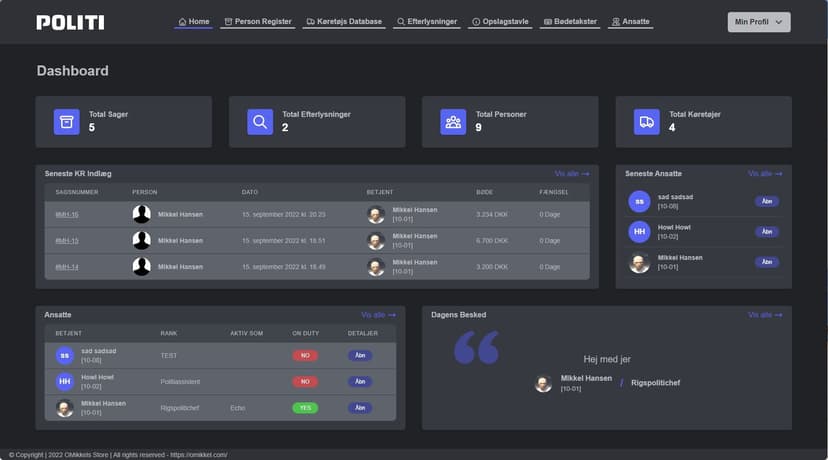
Task: Toggle the green YES duty badge
Action: [305, 408]
